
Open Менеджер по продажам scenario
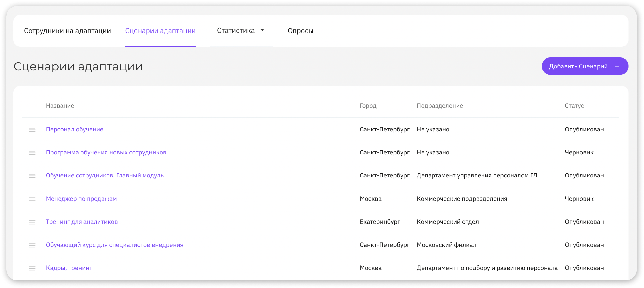81,199
